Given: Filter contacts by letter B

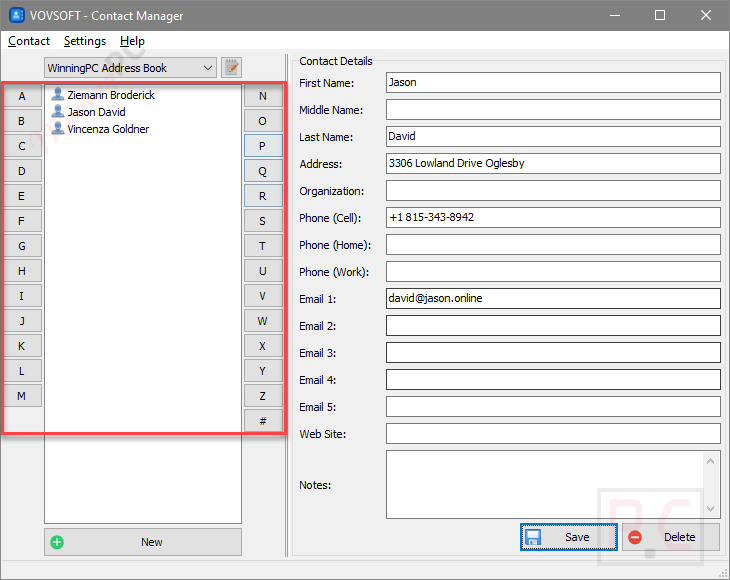Looking at the screenshot, I should 22,121.
